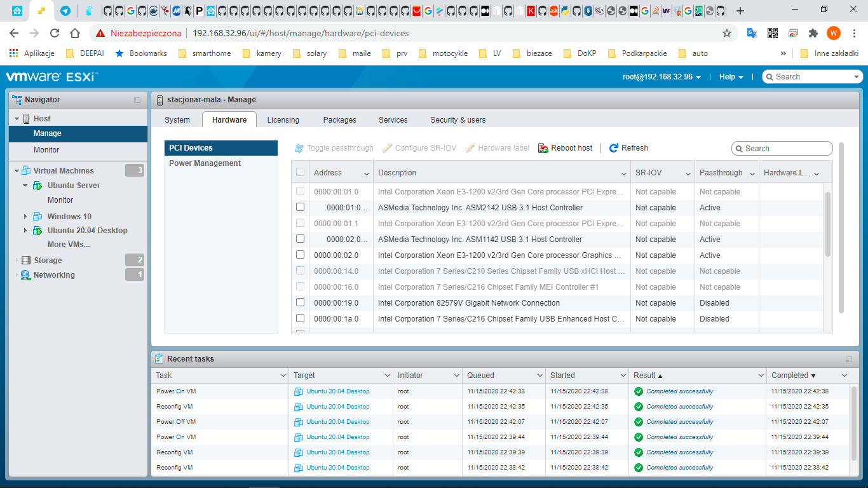The image size is (868, 488).
Task: Collapse the Virtual Machines tree node
Action: pyautogui.click(x=17, y=171)
